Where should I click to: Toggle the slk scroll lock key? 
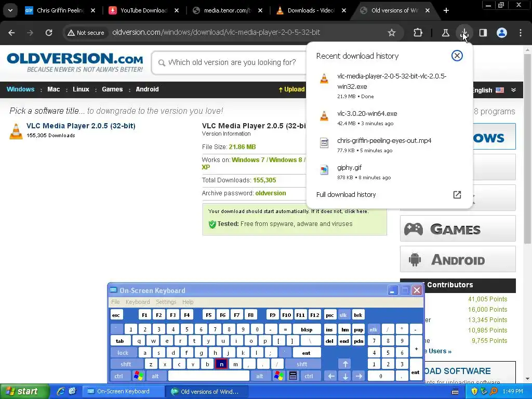tap(343, 315)
